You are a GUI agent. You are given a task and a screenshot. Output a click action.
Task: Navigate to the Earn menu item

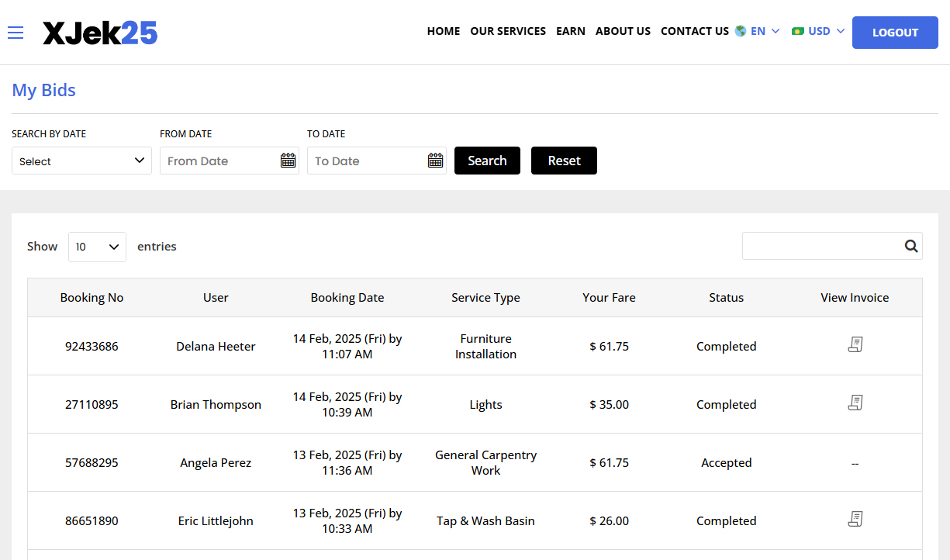pos(570,32)
